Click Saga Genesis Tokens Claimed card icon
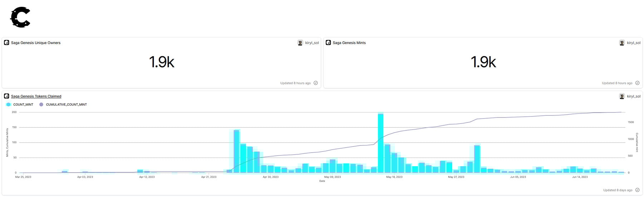This screenshot has width=644, height=197. 6,96
